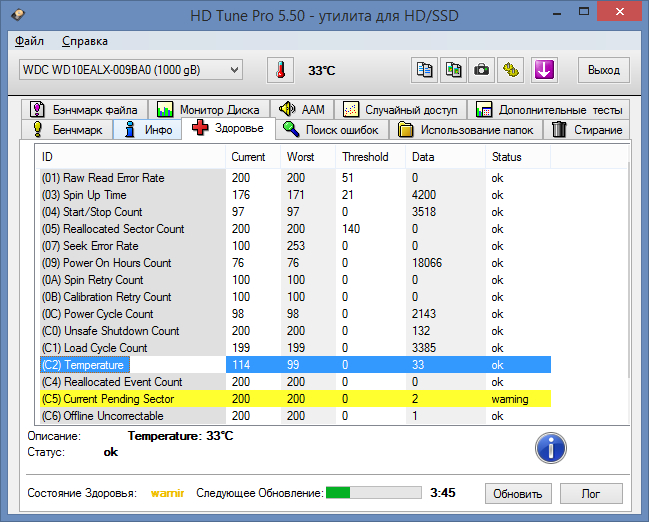This screenshot has height=522, width=649.
Task: Open the Поиск ошибок tab
Action: (x=331, y=130)
